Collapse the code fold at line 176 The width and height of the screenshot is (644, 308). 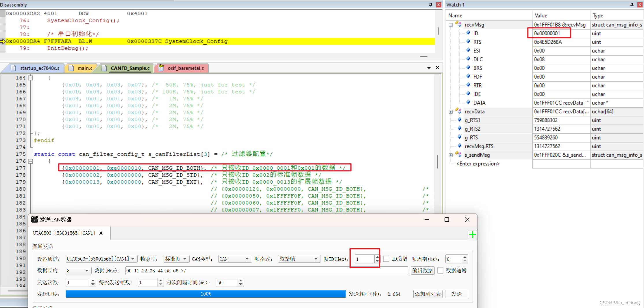point(31,161)
